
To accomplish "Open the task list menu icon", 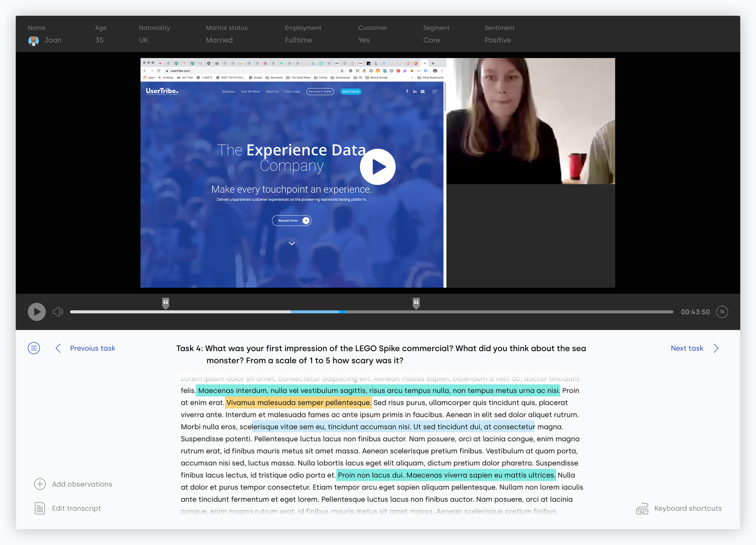I will (34, 348).
